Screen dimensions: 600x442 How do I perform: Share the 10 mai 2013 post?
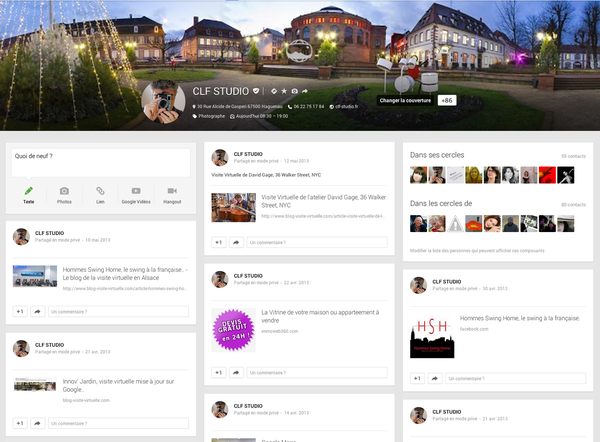point(38,312)
